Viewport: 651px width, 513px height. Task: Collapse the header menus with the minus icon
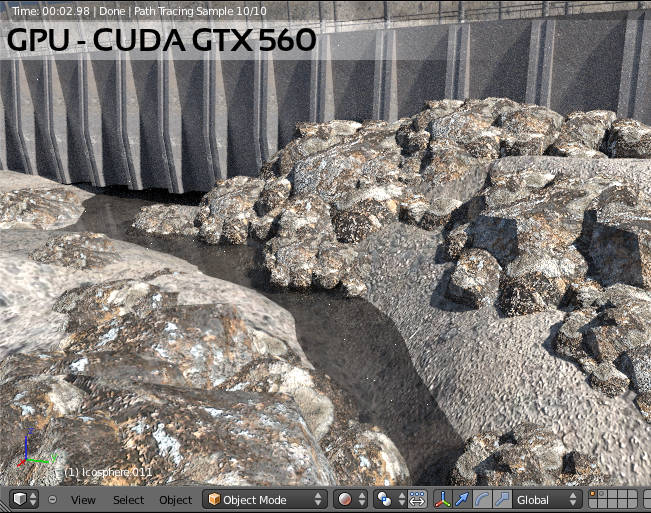(x=52, y=500)
